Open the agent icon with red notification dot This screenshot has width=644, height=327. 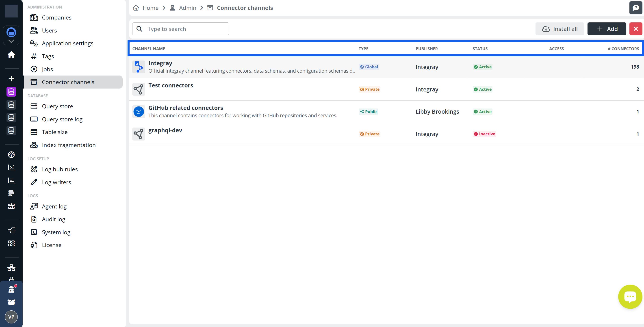click(x=11, y=289)
